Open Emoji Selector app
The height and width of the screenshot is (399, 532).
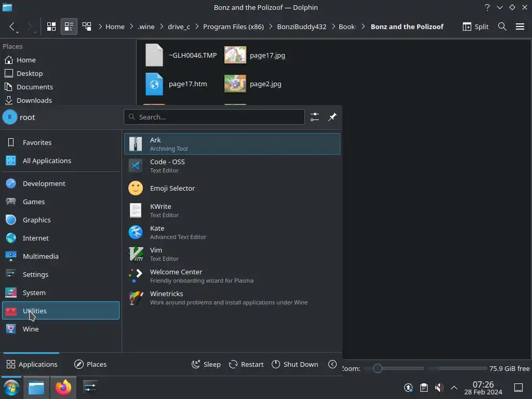[x=232, y=188]
